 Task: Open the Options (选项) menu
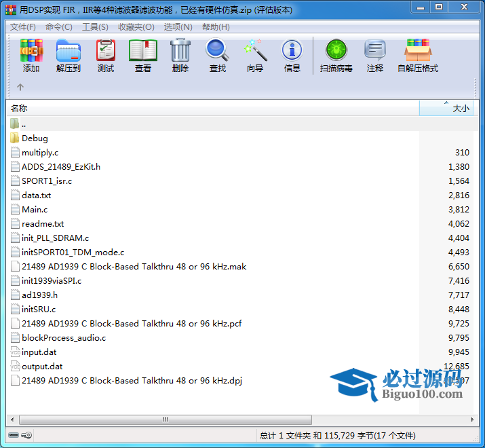(x=178, y=27)
